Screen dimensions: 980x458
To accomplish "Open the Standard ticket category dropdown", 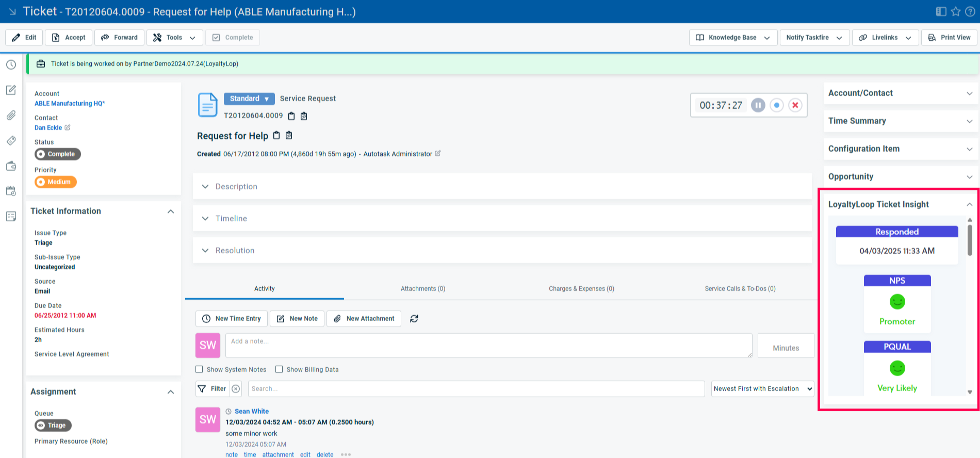I will [249, 99].
